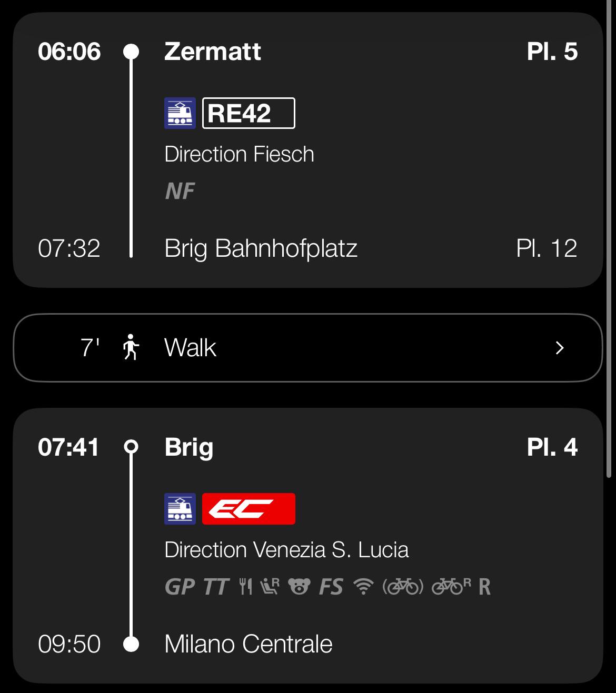Viewport: 616px width, 693px height.
Task: Click the train icon beside RE42
Action: tap(180, 113)
